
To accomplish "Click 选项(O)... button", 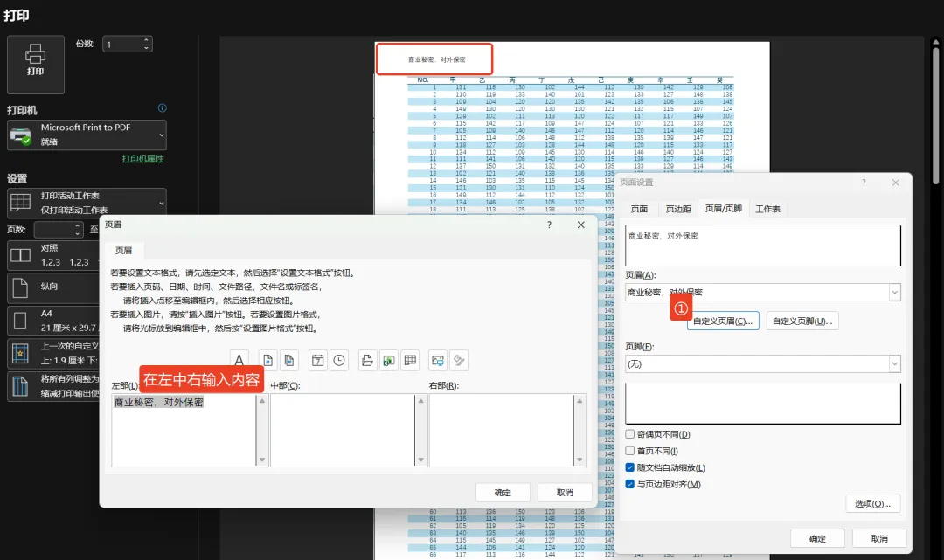I will point(873,503).
